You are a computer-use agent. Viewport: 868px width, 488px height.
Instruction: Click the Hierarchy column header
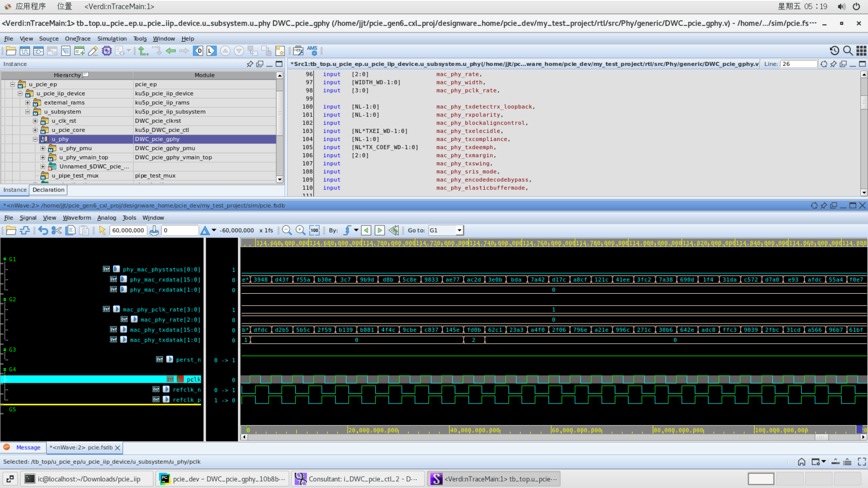[x=67, y=75]
